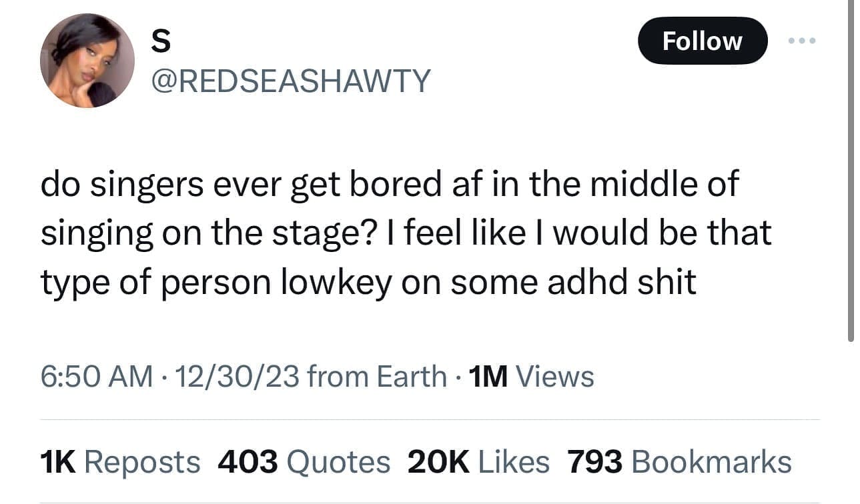Open the three-dot more options menu

801,41
